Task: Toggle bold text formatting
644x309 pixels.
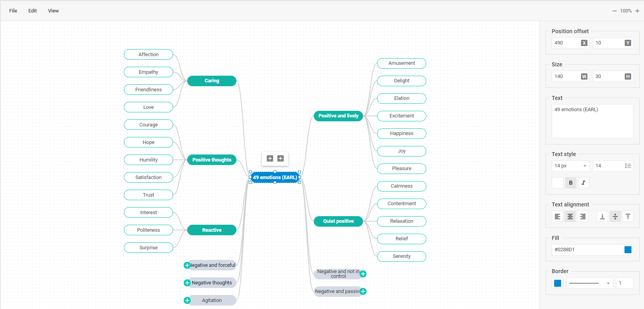Action: [x=571, y=183]
